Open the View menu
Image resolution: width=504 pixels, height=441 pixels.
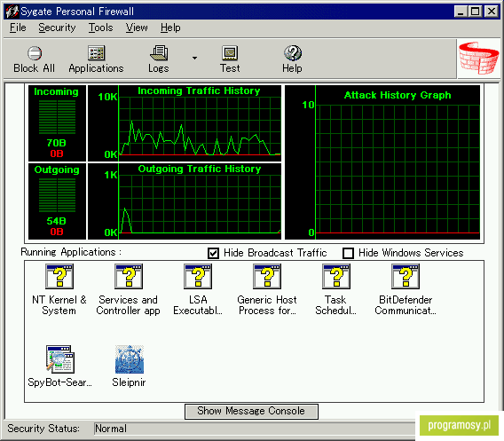137,28
